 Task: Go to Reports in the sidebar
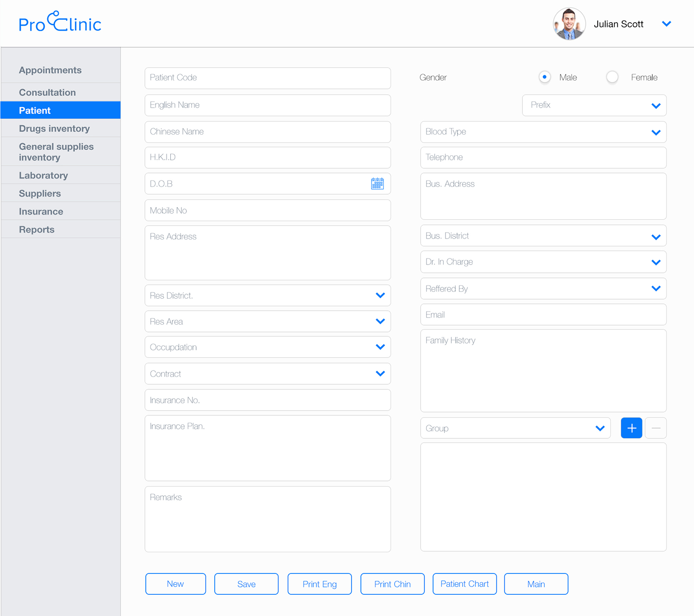(x=61, y=229)
